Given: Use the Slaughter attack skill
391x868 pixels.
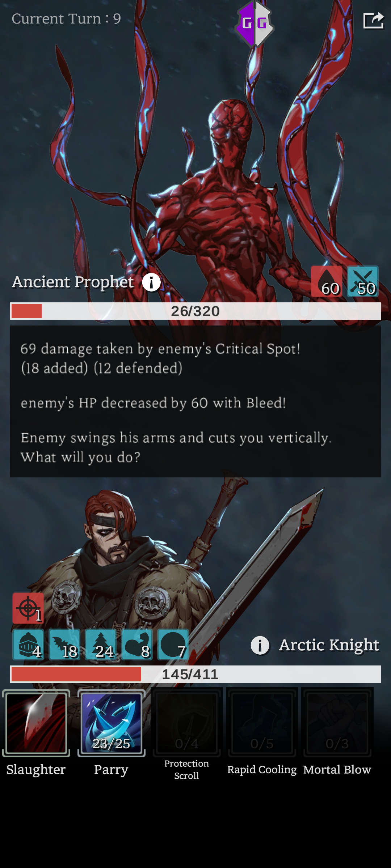Looking at the screenshot, I should (x=36, y=723).
